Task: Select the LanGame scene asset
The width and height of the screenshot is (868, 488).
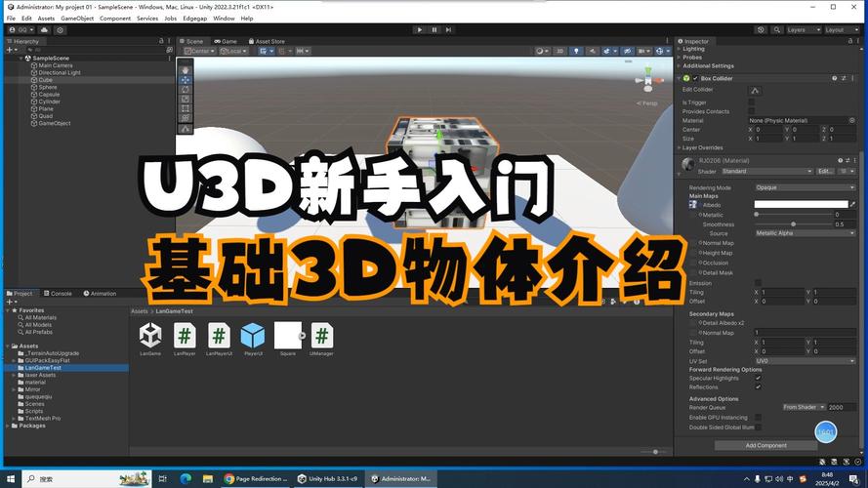Action: pyautogui.click(x=150, y=339)
